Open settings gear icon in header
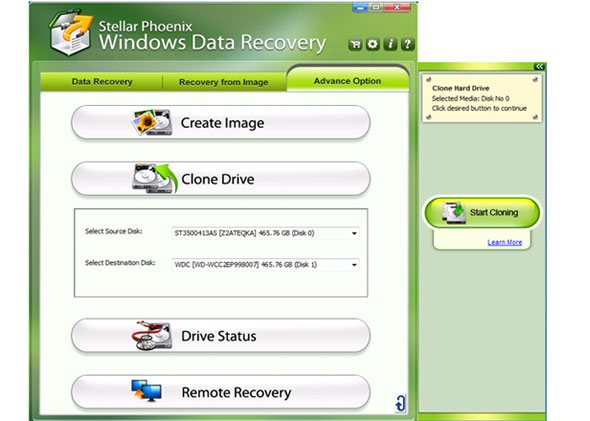 click(x=373, y=44)
